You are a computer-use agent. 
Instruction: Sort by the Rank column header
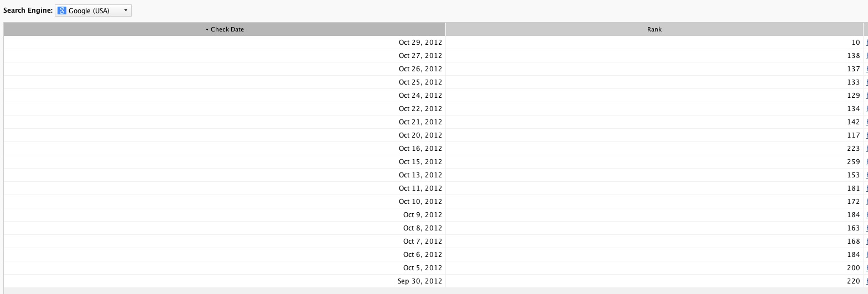tap(654, 29)
